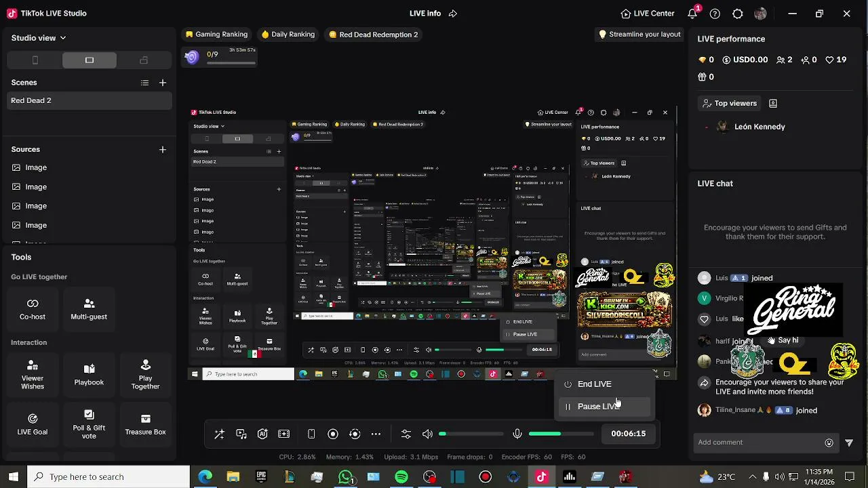
Task: Toggle the mobile phone preview icon
Action: (x=311, y=434)
